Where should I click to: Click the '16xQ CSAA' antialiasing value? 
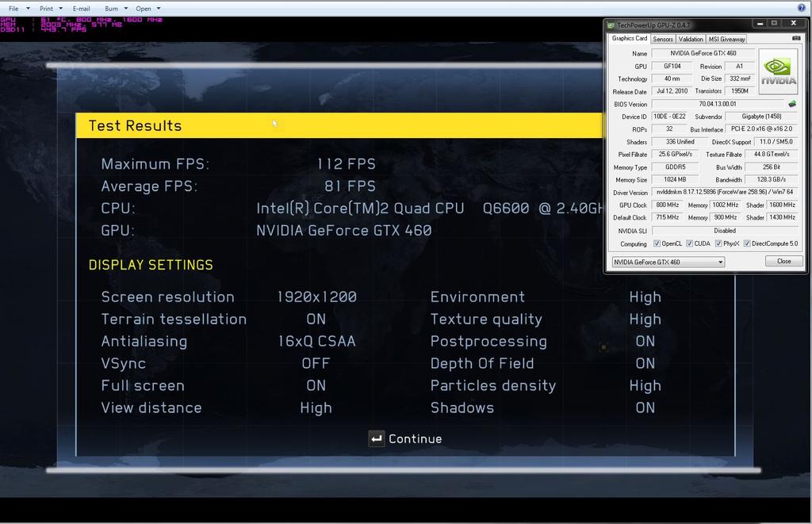pyautogui.click(x=317, y=342)
